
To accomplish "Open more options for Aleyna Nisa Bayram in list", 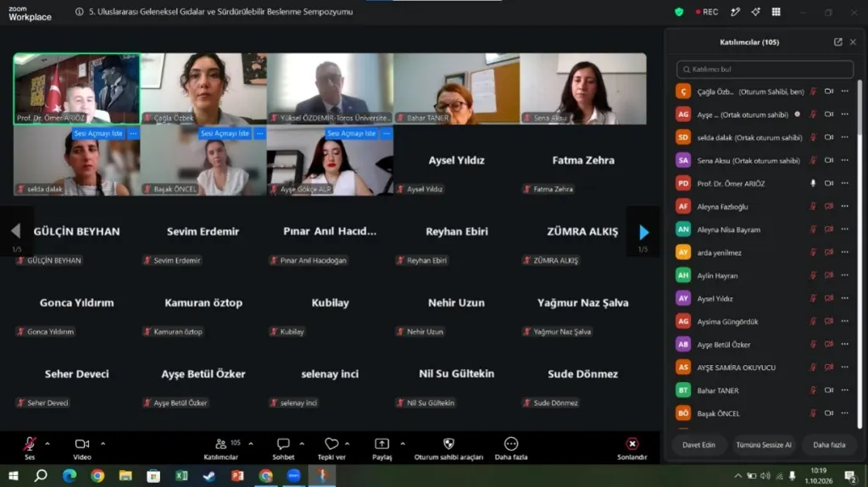I will [845, 230].
